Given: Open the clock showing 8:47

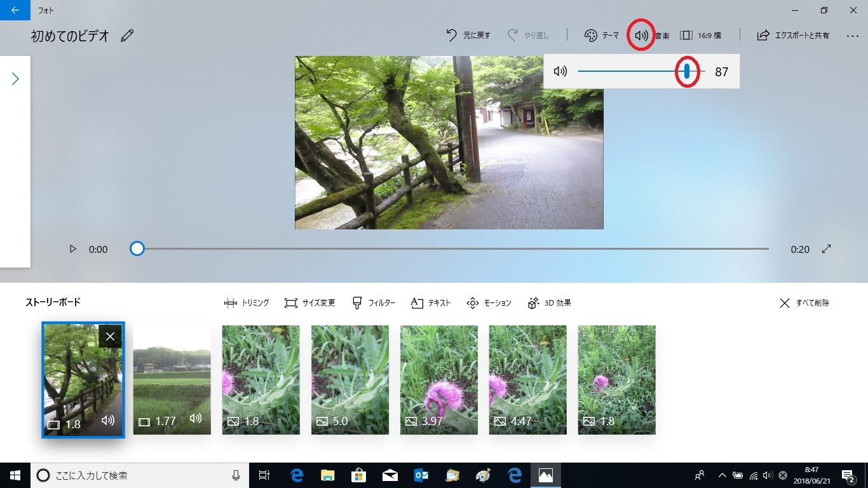Looking at the screenshot, I should pos(811,475).
